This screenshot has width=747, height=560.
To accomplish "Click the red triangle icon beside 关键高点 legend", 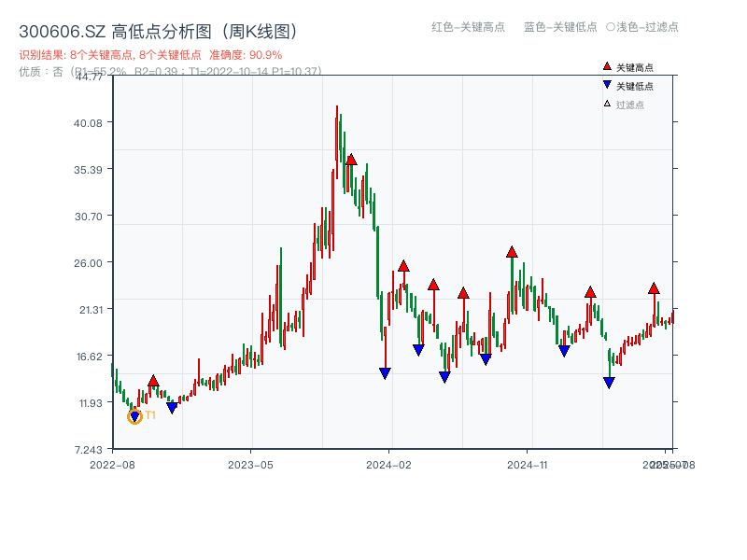I will coord(607,66).
